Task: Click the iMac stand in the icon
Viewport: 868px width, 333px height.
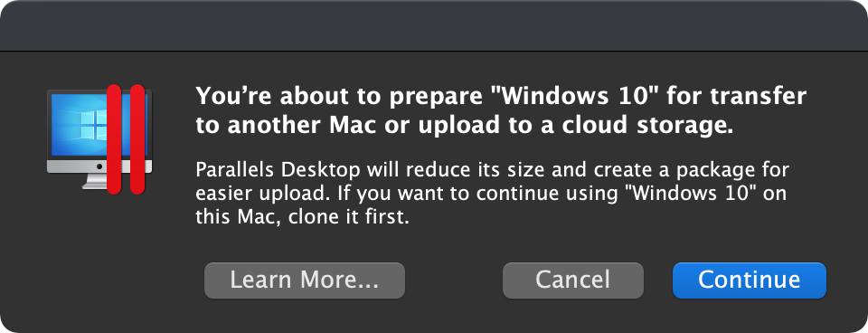Action: 95,181
